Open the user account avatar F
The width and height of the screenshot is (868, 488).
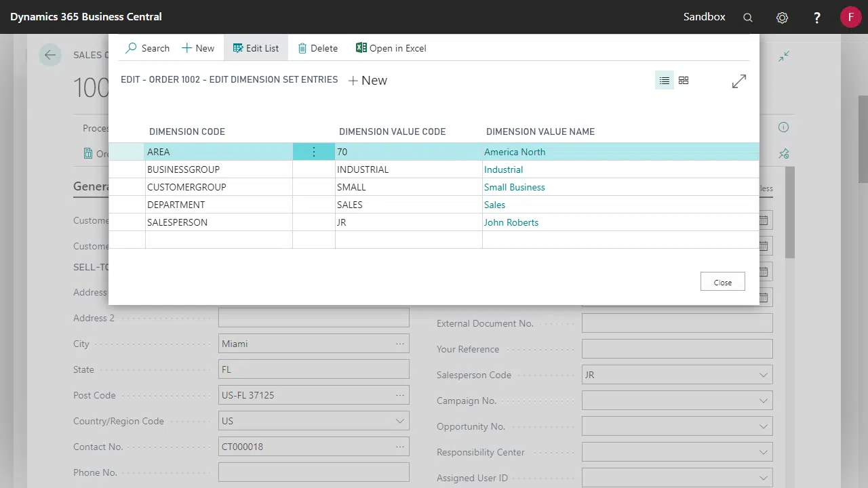[x=850, y=17]
